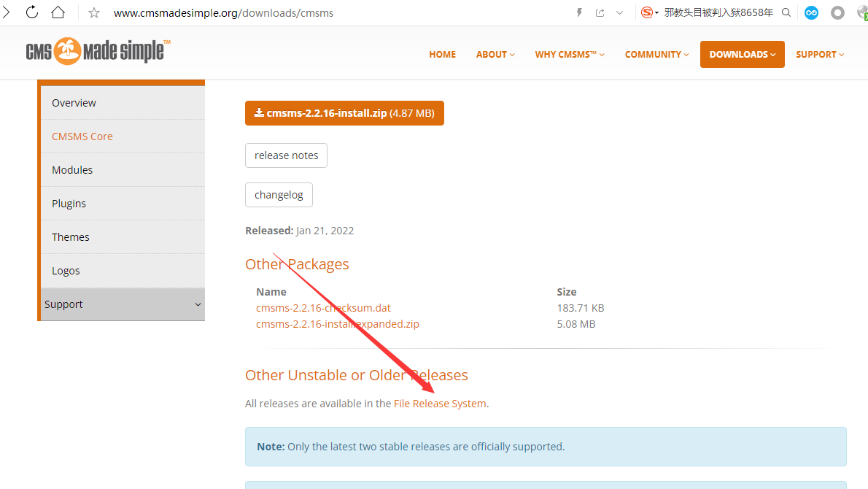Click the Other Packages heading
The image size is (868, 489).
(297, 264)
